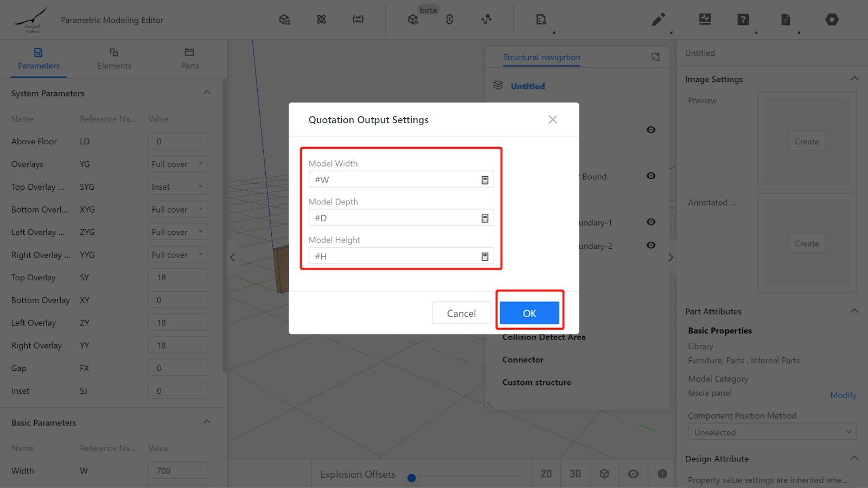
Task: Click Cancel in Quotation Output Settings
Action: [x=461, y=313]
